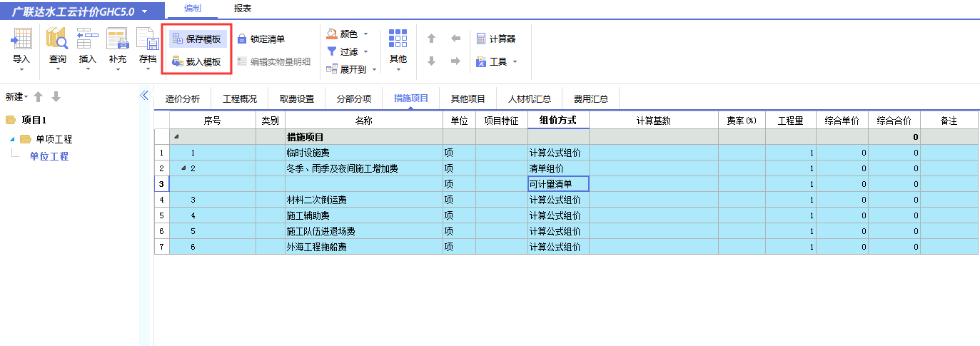Click the 展开到 toolbar icon
The width and height of the screenshot is (980, 346).
[x=332, y=69]
